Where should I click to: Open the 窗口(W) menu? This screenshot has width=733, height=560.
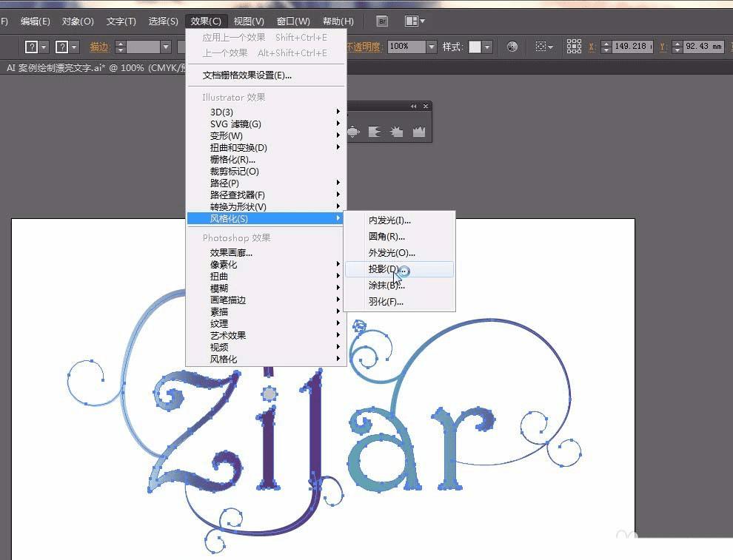293,21
